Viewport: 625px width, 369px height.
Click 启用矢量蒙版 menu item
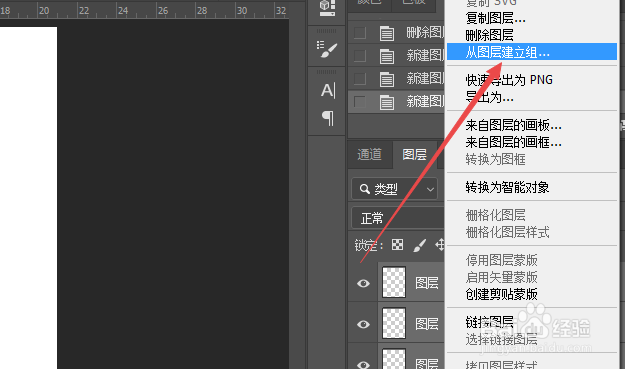click(x=501, y=277)
